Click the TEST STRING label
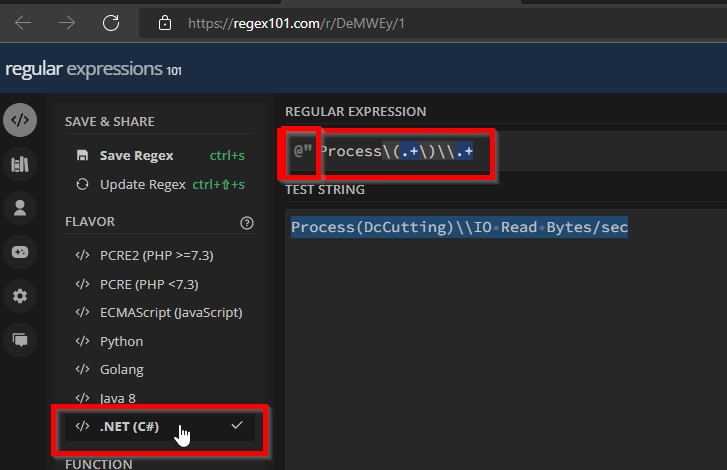 pos(325,190)
